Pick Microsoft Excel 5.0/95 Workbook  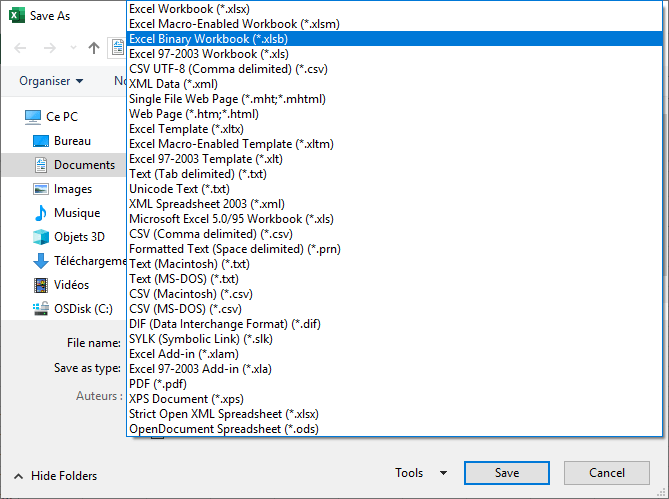click(394, 219)
